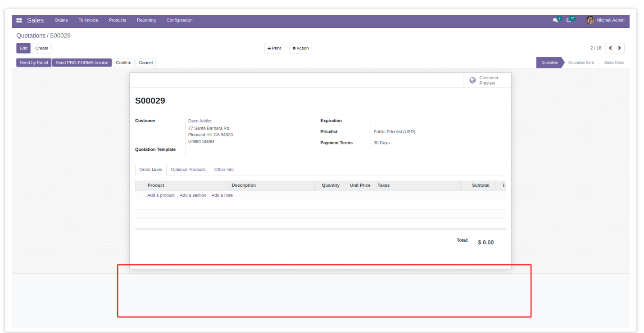Open the Orders menu

[x=61, y=20]
